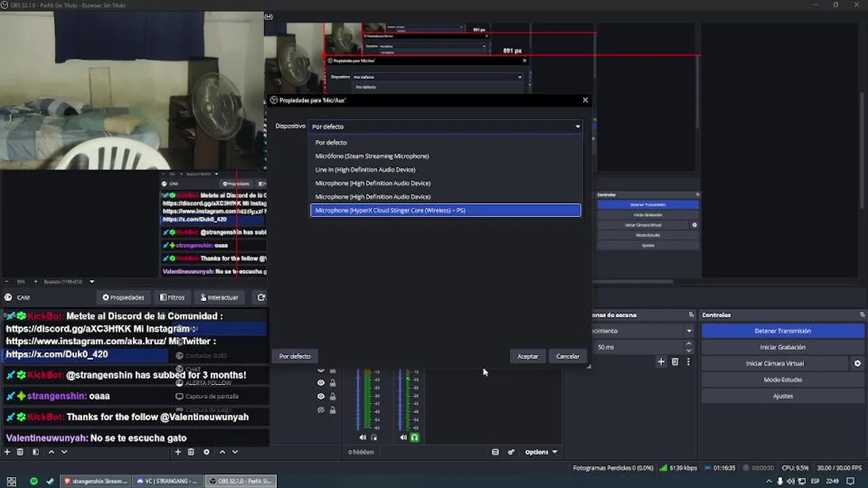Image resolution: width=868 pixels, height=488 pixels.
Task: Open Spotify from the taskbar
Action: [34, 481]
